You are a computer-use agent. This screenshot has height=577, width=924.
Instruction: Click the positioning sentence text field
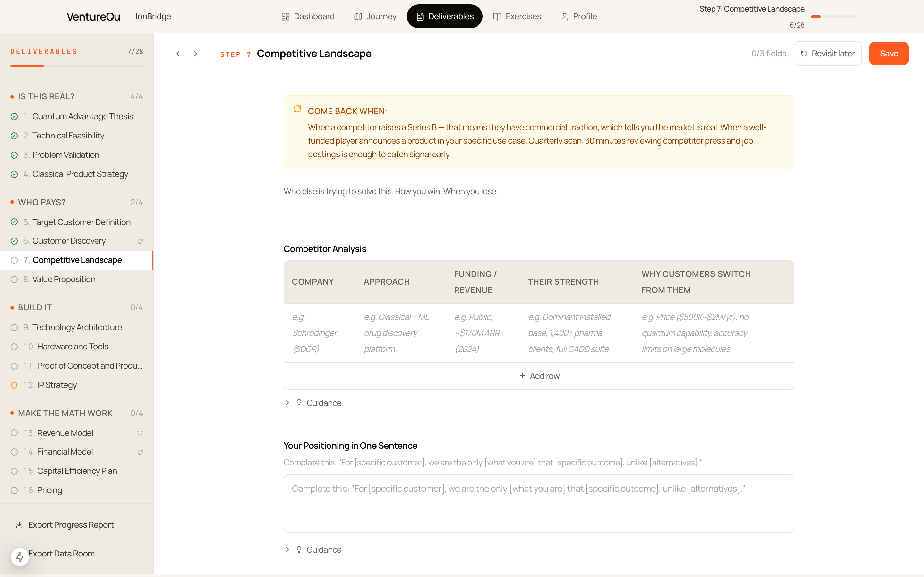538,504
